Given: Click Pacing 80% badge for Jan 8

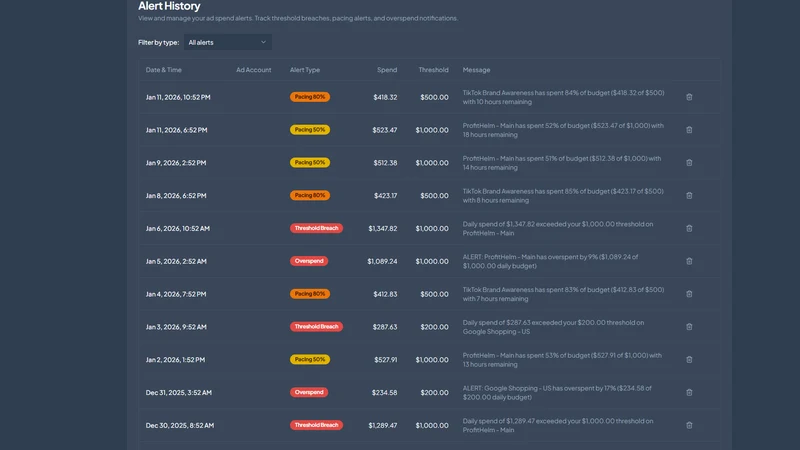Looking at the screenshot, I should 310,195.
